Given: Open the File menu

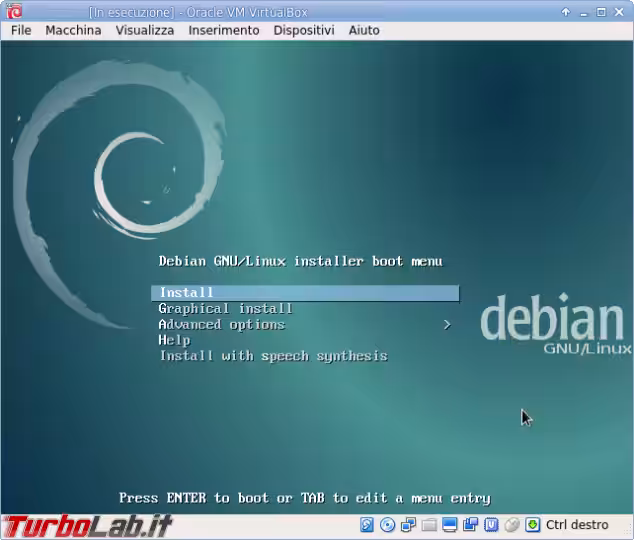Looking at the screenshot, I should (21, 30).
